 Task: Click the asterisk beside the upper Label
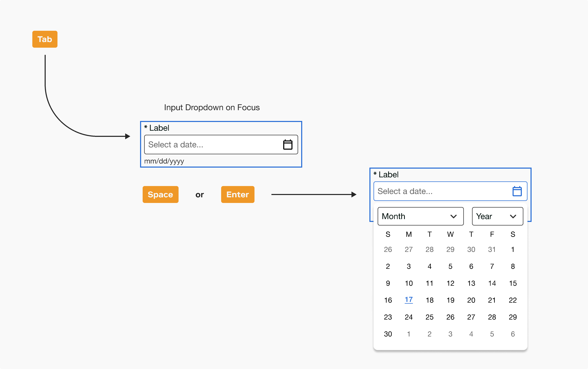tap(145, 128)
